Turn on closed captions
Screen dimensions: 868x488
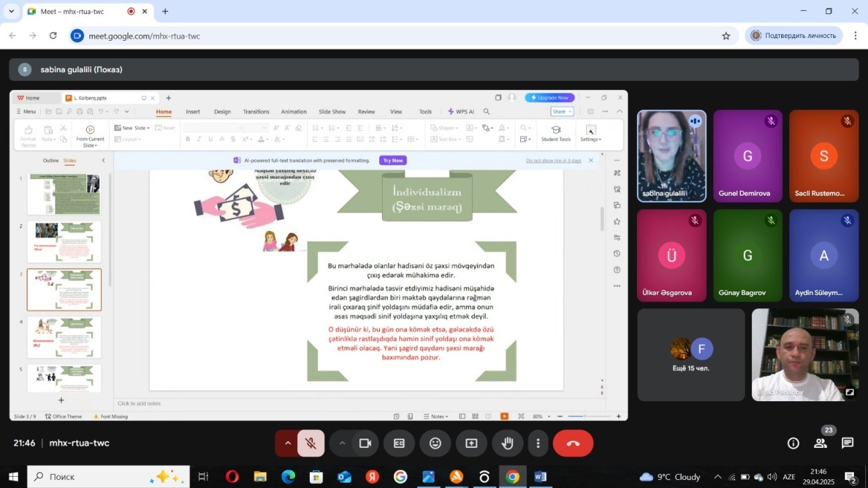pyautogui.click(x=399, y=443)
